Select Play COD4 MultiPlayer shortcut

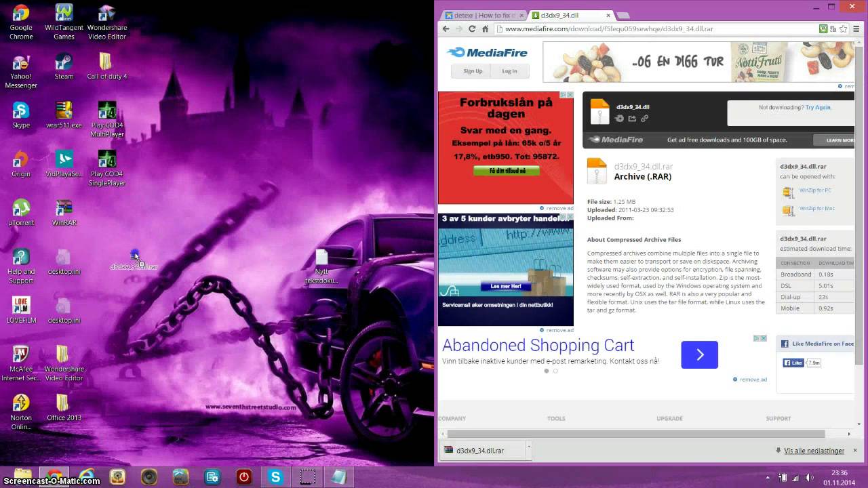click(107, 119)
